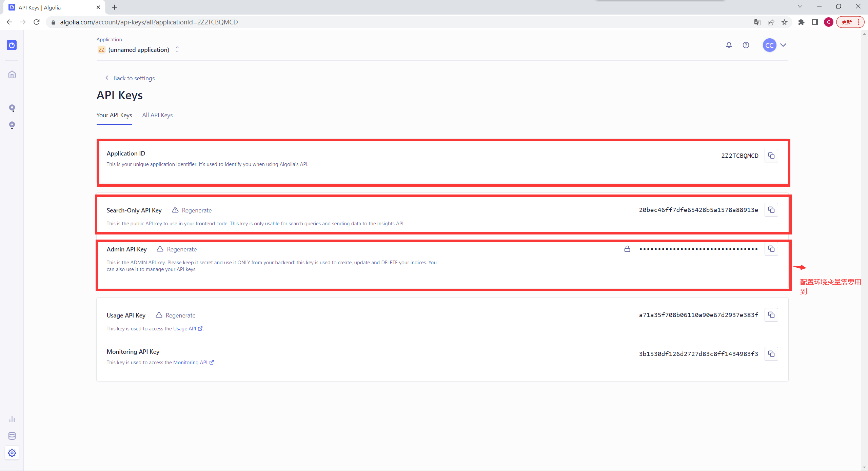The width and height of the screenshot is (868, 471).
Task: Copy the Usage API Key
Action: click(771, 315)
